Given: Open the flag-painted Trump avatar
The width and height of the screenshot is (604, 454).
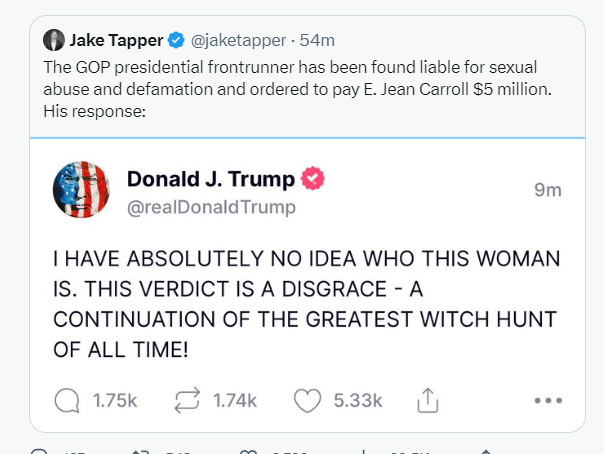Looking at the screenshot, I should [81, 189].
